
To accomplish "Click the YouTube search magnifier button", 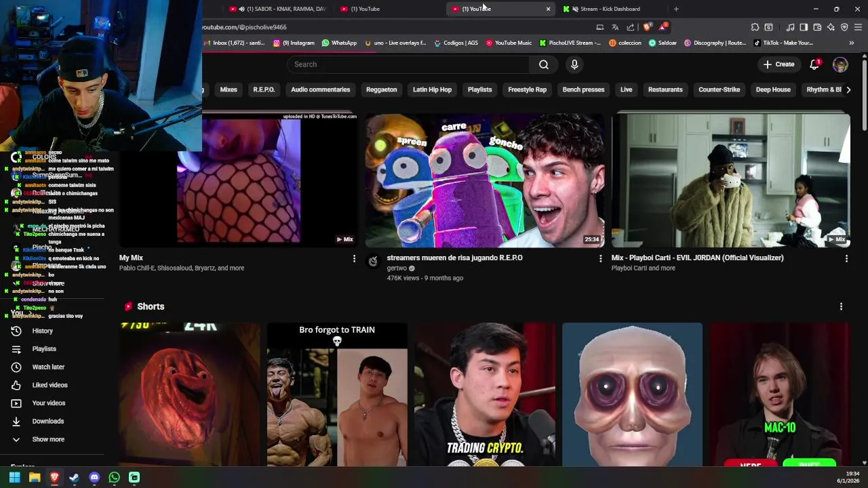I will point(544,64).
